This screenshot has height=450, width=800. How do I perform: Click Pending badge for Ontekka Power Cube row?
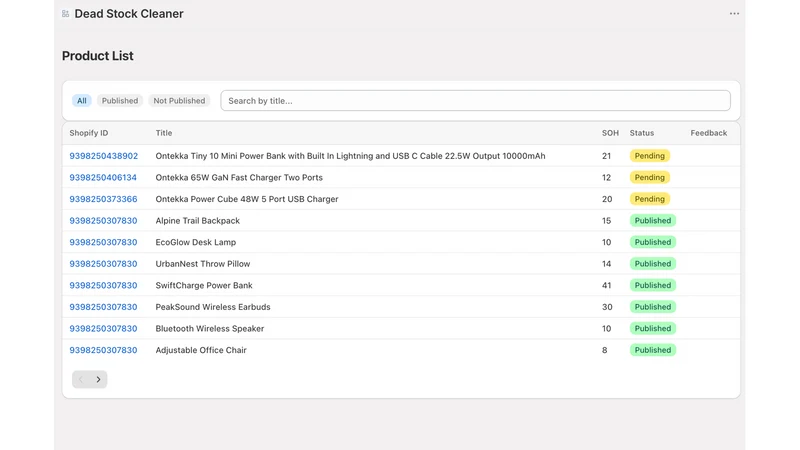coord(649,199)
